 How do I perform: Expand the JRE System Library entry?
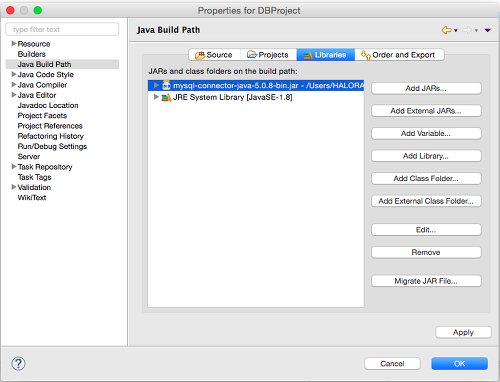[156, 97]
